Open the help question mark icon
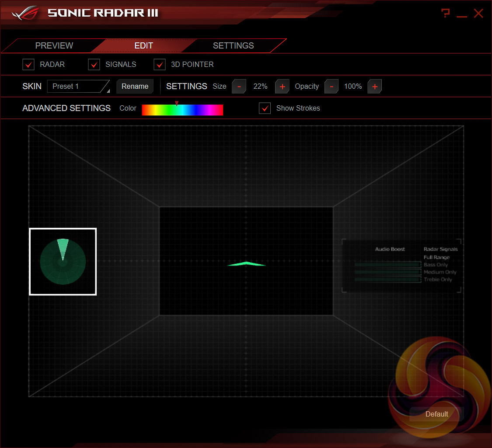 (x=445, y=13)
